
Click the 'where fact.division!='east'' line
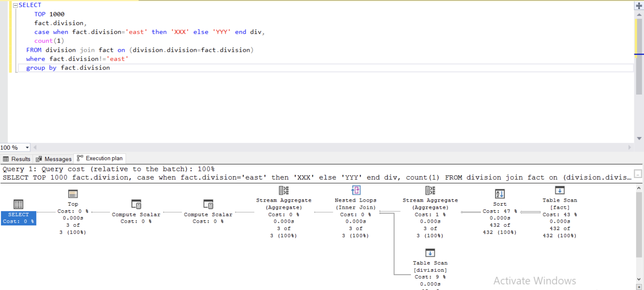[x=77, y=59]
